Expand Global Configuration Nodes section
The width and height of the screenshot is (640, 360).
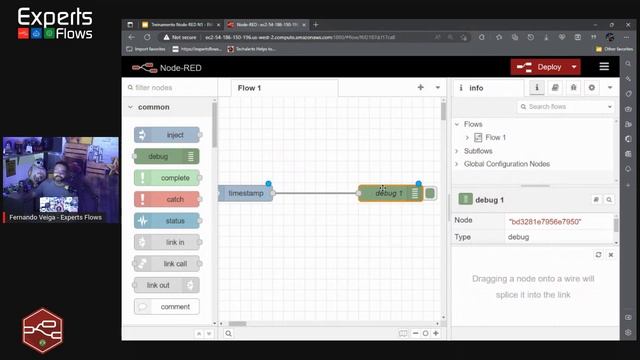point(457,164)
